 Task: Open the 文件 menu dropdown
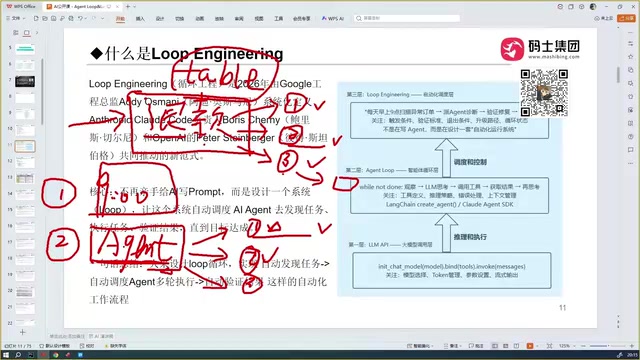click(15, 18)
